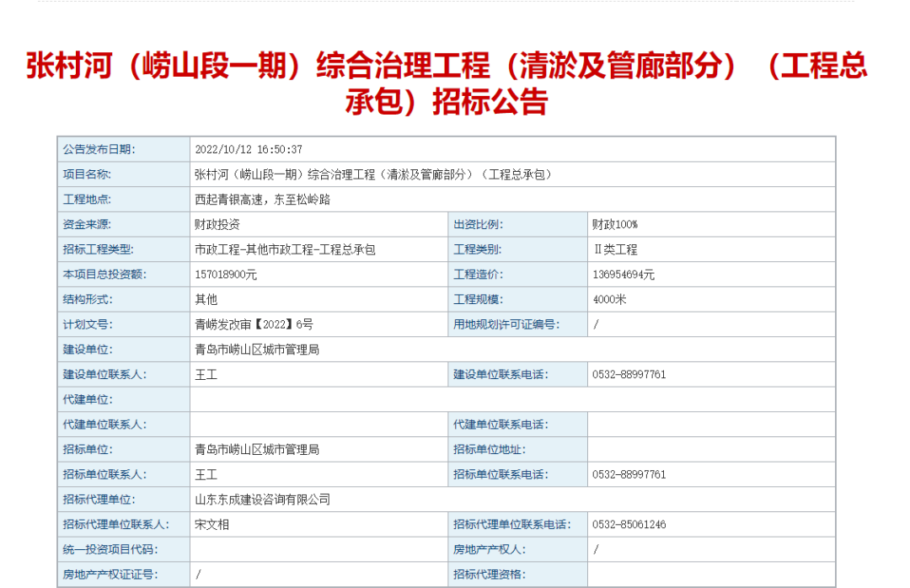Click the 招标代理资格 label

[x=490, y=574]
